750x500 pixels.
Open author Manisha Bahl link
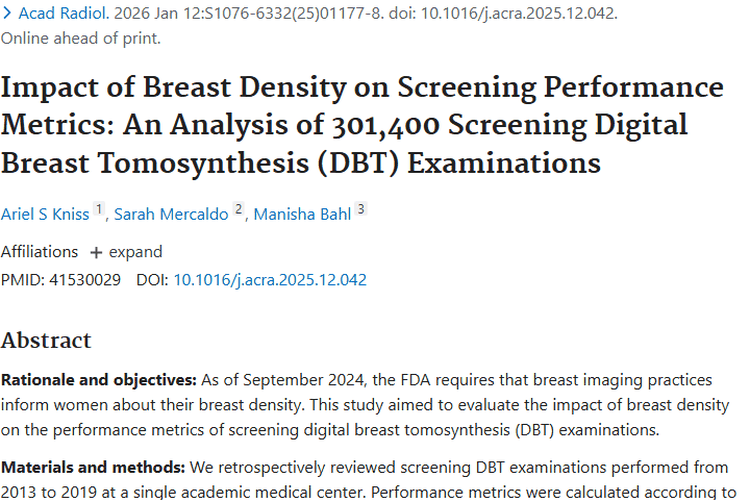(301, 214)
